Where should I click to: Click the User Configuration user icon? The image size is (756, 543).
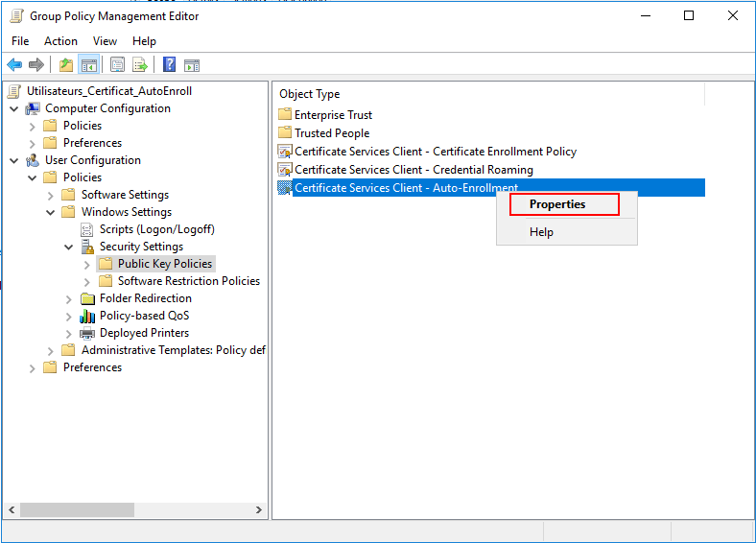click(x=33, y=160)
